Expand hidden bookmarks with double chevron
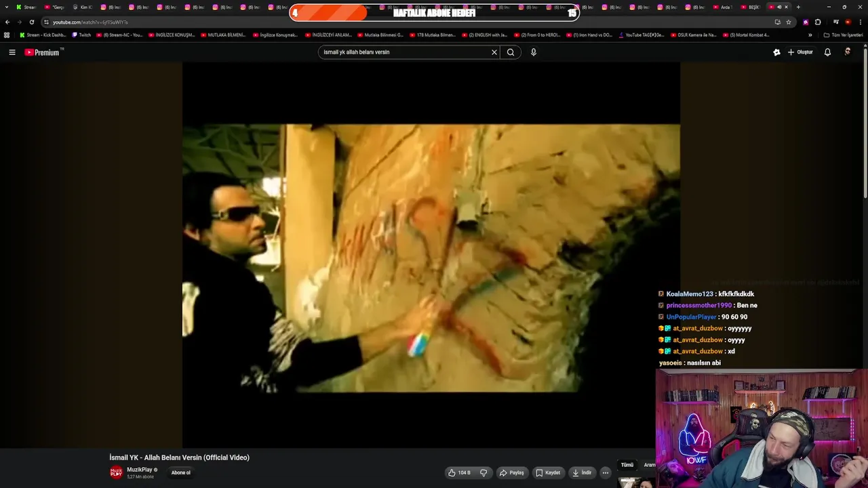868x488 pixels. (810, 35)
